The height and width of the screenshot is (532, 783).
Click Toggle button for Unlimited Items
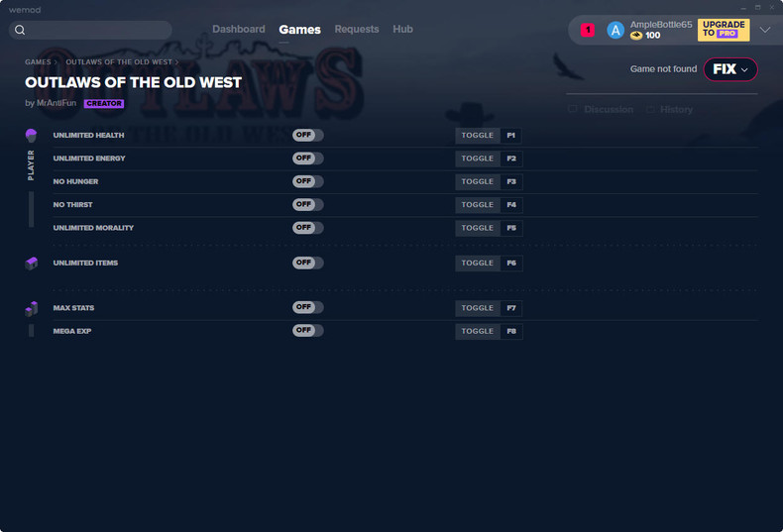[478, 263]
